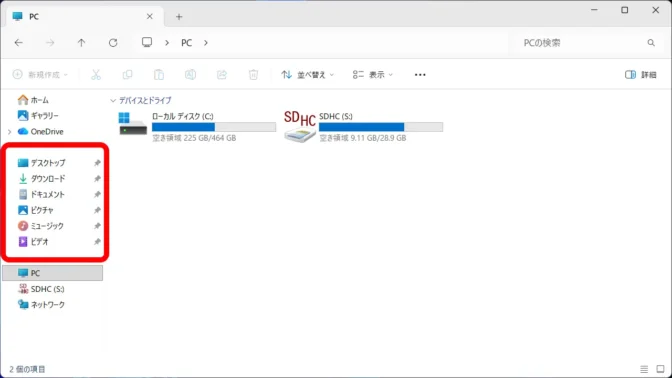The width and height of the screenshot is (672, 378).
Task: Open the 新規作成 new item menu
Action: click(x=40, y=75)
